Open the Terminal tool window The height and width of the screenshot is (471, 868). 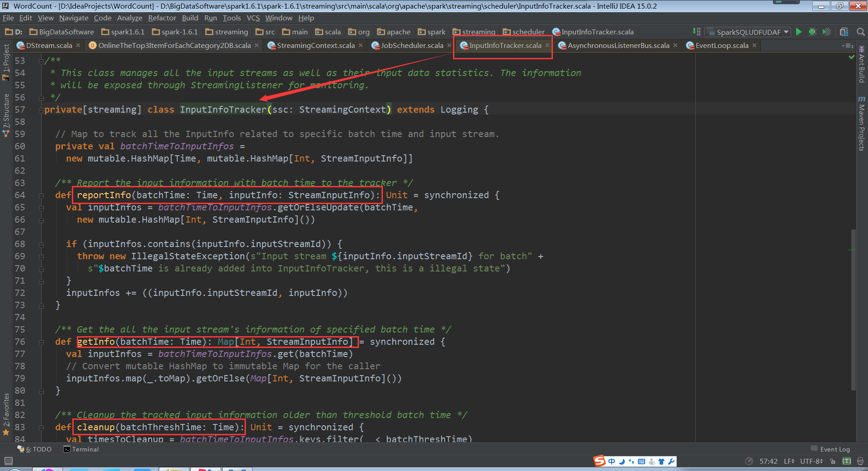pyautogui.click(x=81, y=449)
